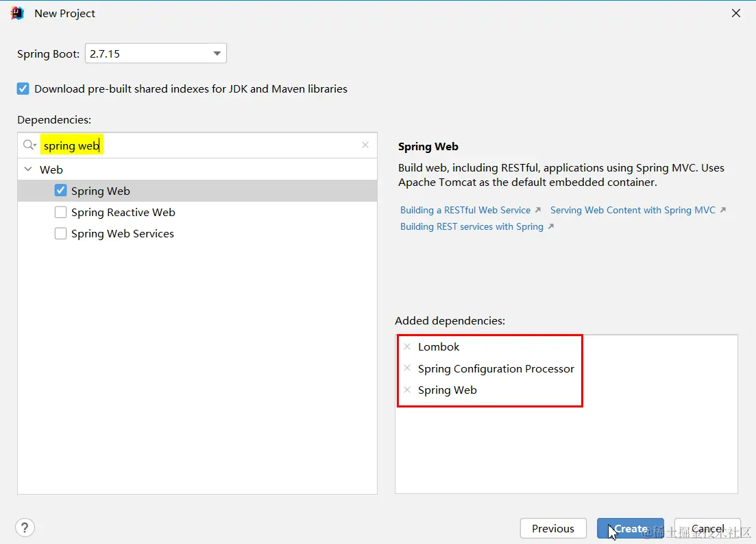This screenshot has width=756, height=544.
Task: Go back with the Previous button
Action: (x=553, y=528)
